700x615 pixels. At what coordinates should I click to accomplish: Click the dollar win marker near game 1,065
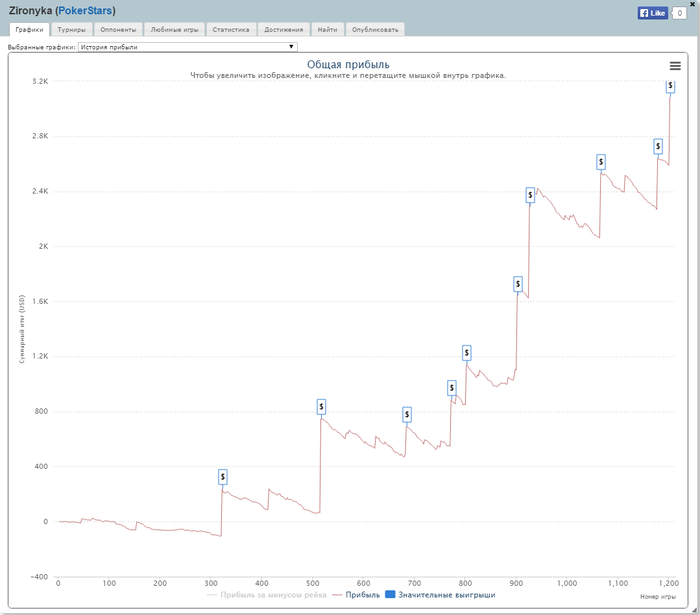(x=601, y=162)
